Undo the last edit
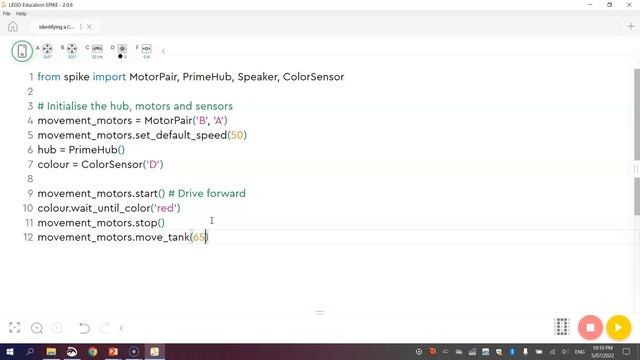 [x=84, y=328]
